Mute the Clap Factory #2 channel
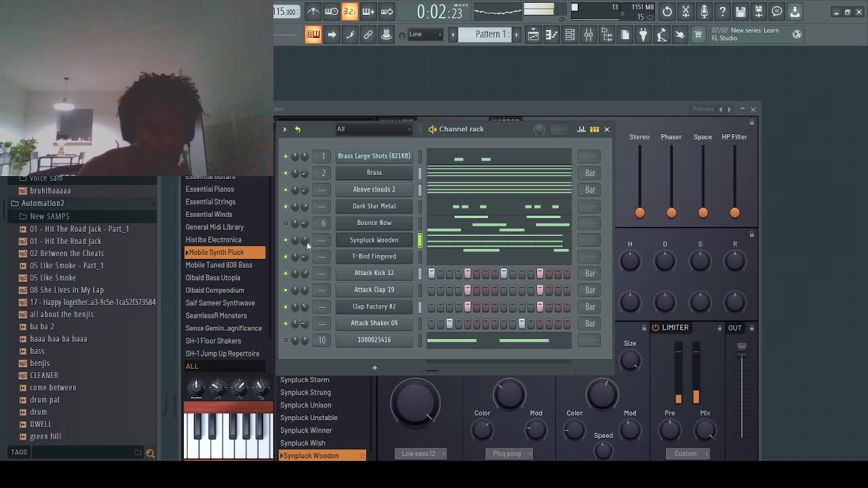This screenshot has height=488, width=868. [x=285, y=306]
